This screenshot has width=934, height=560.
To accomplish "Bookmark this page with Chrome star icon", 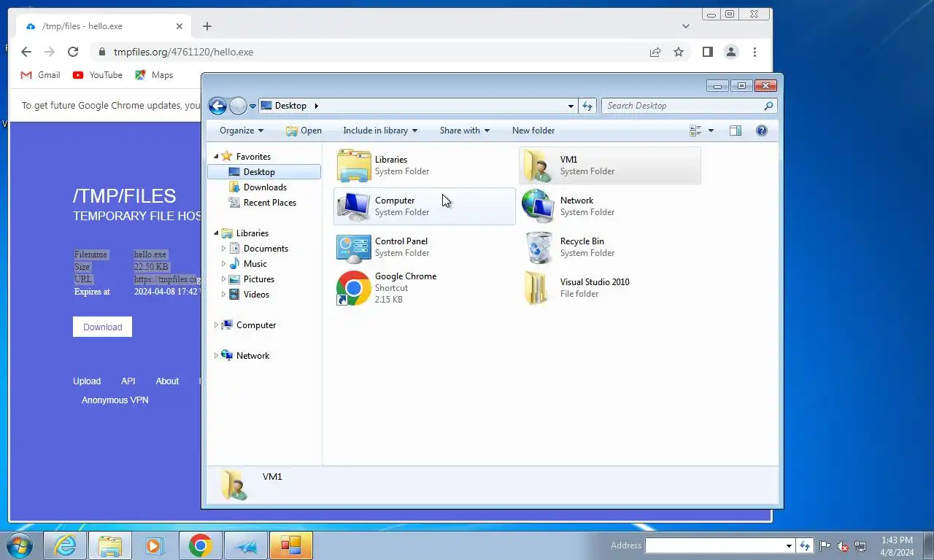I will [x=679, y=52].
